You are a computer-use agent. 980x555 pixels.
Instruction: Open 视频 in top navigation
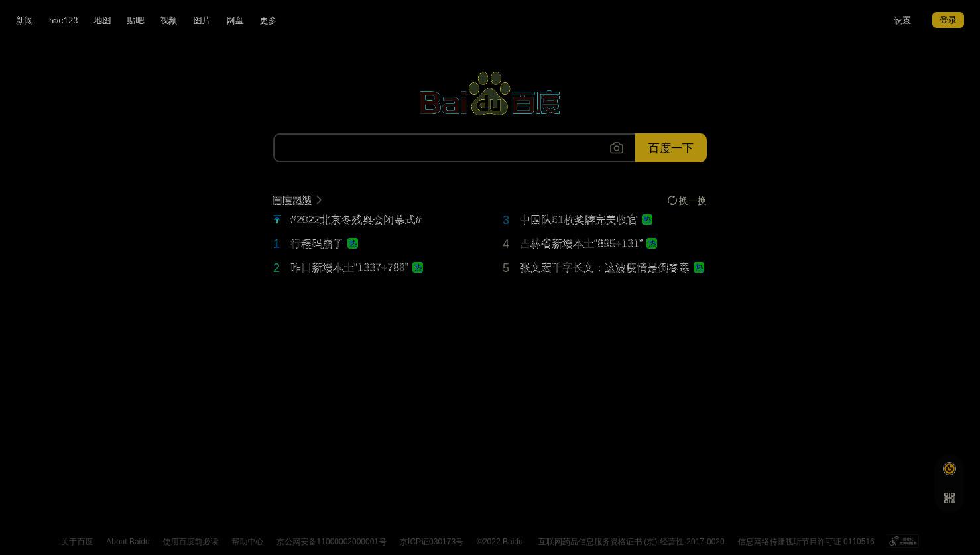pyautogui.click(x=168, y=21)
